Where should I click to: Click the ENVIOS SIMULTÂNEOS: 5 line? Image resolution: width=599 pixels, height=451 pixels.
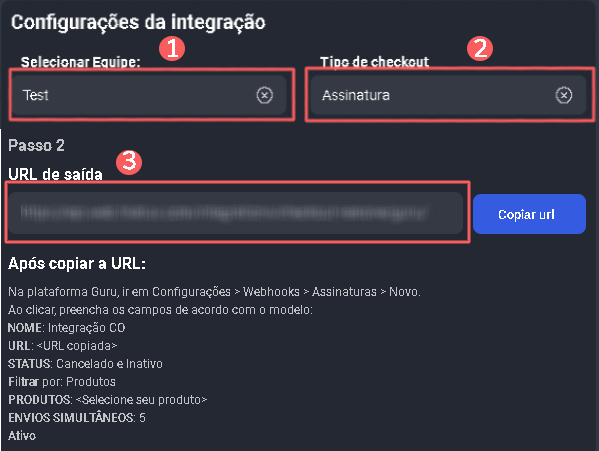click(77, 417)
